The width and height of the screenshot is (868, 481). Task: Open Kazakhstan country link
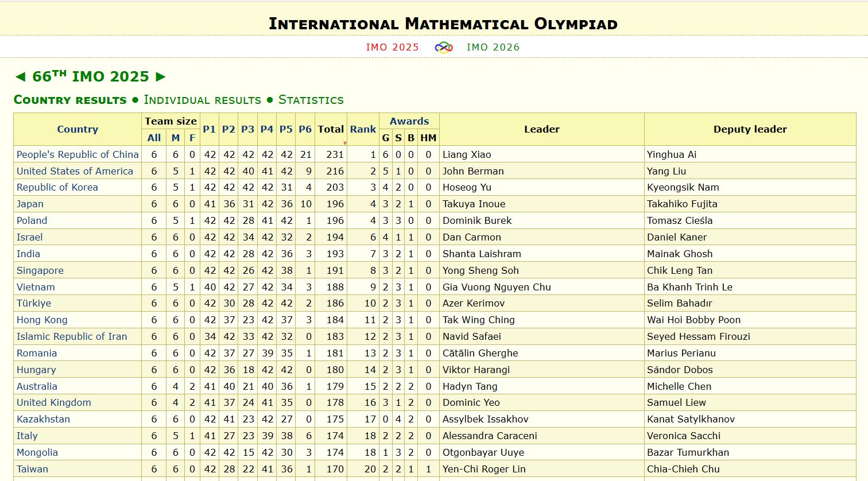pos(43,419)
